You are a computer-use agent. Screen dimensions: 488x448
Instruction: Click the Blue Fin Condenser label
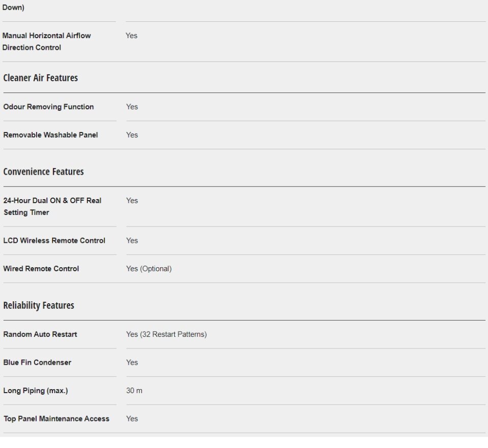click(x=37, y=363)
